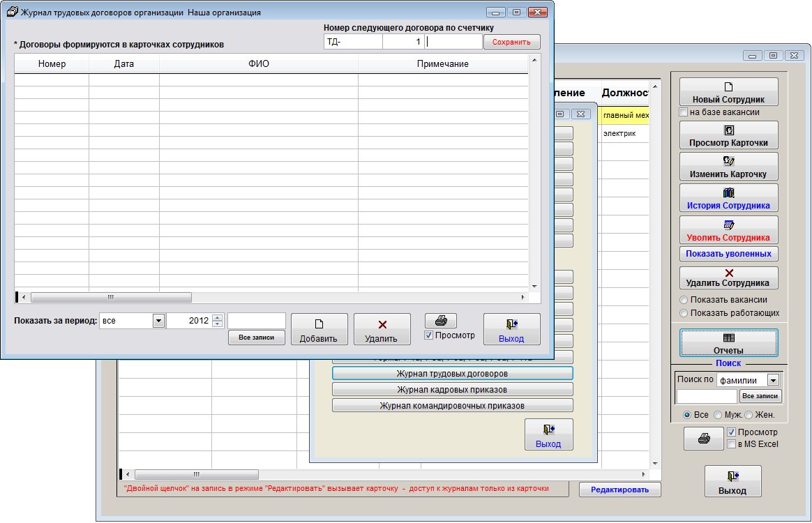Click the contract number suffix field

click(453, 42)
